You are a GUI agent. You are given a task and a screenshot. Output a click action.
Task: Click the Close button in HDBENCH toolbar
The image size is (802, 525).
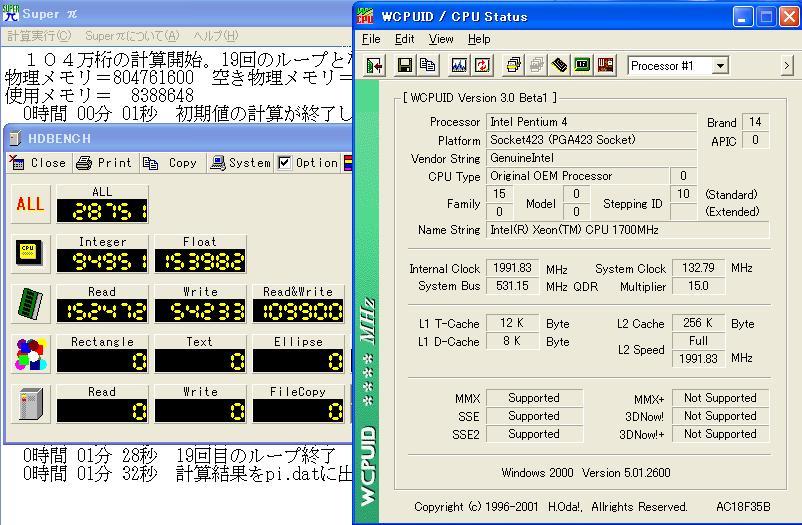pos(39,163)
